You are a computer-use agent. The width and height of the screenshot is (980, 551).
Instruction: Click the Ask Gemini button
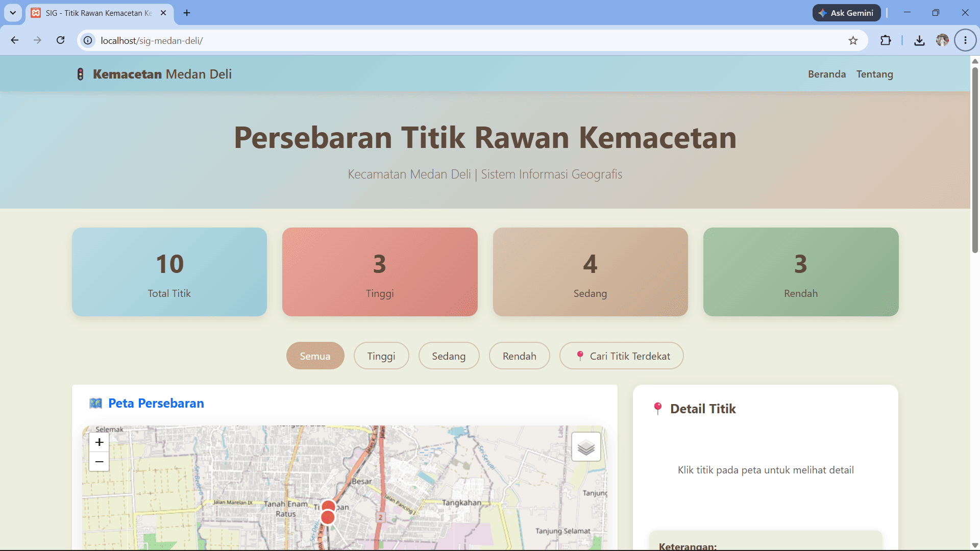pyautogui.click(x=846, y=13)
